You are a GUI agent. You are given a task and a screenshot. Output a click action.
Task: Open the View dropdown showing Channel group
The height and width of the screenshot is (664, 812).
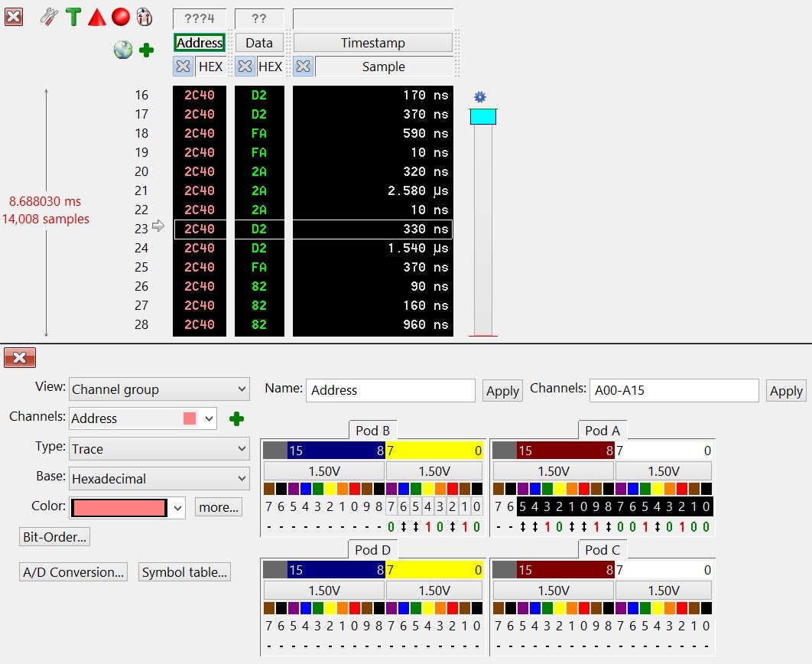[159, 389]
